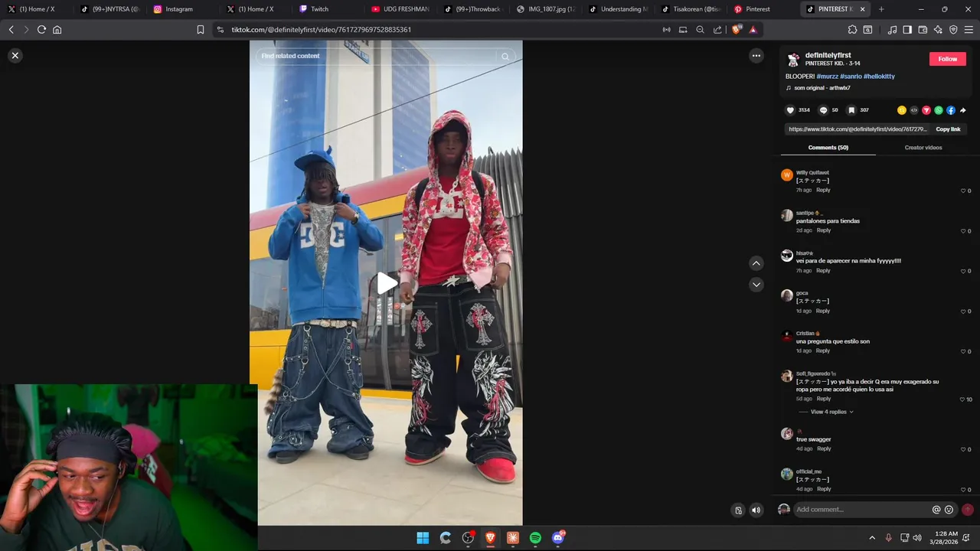Open the Brave Wallet icon
The width and height of the screenshot is (980, 551).
tap(923, 30)
